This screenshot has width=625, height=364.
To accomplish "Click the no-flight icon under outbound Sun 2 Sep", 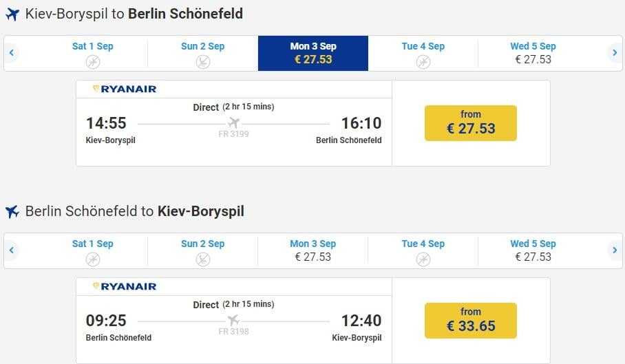I will click(203, 62).
